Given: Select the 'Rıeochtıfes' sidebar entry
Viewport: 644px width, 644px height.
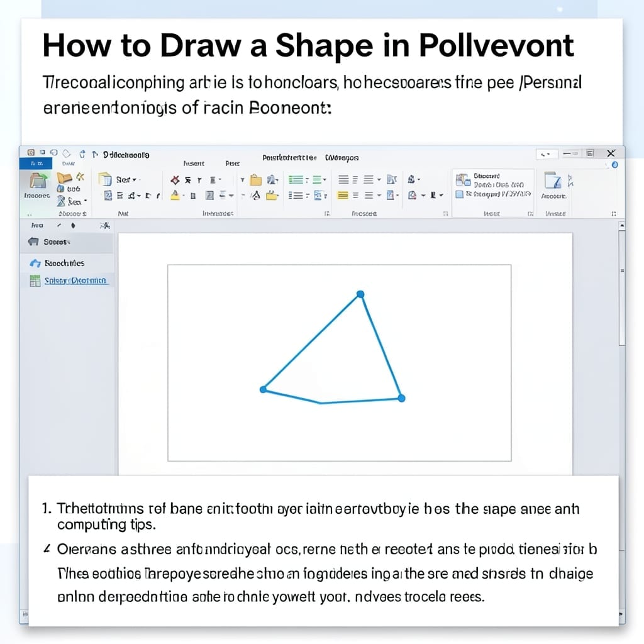Looking at the screenshot, I should point(67,263).
